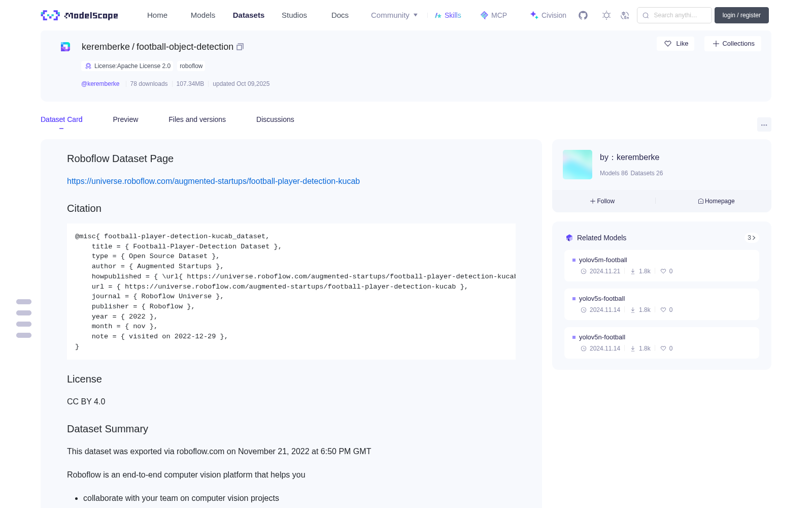Viewport: 812px width, 508px height.
Task: Click the download icon on yolov5s-football
Action: 633,310
